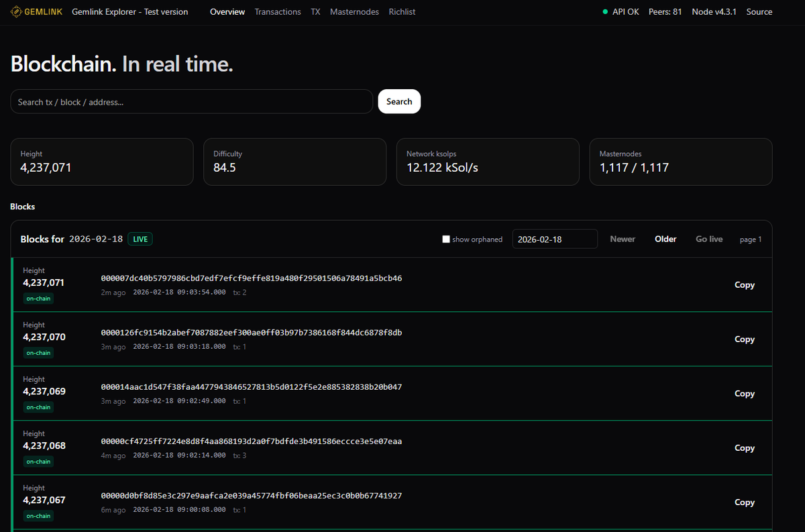
Task: Copy hash of block 4,237,070
Action: coord(745,339)
